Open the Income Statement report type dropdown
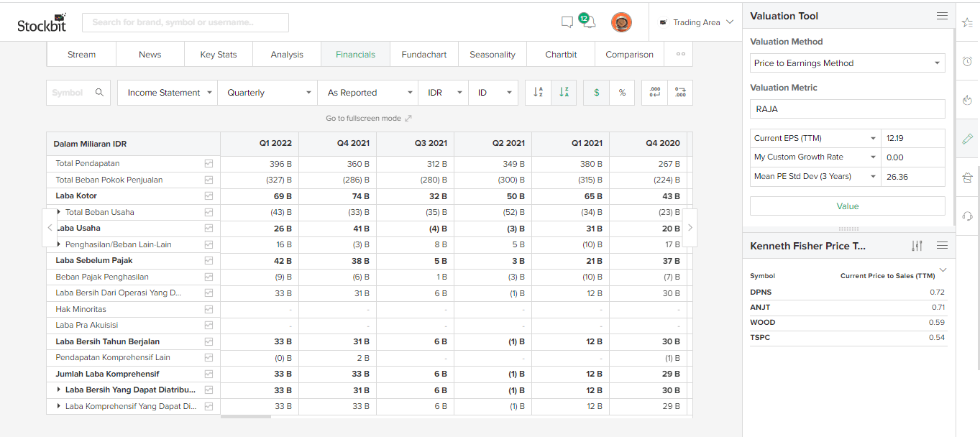The width and height of the screenshot is (980, 437). [168, 93]
